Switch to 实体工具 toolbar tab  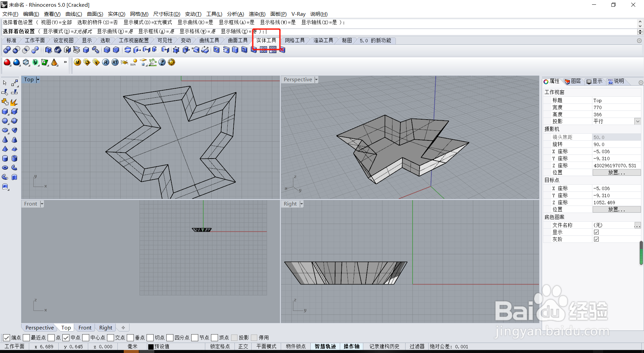[x=266, y=40]
